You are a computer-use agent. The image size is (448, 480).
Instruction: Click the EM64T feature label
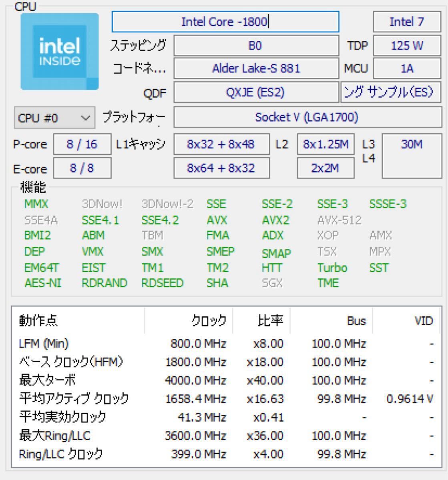(42, 268)
